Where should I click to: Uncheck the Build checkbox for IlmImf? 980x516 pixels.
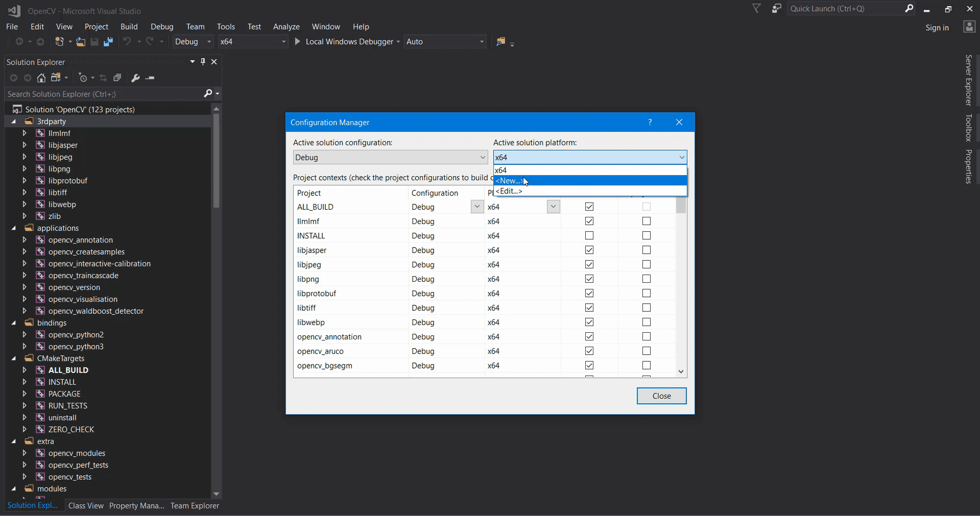tap(588, 221)
